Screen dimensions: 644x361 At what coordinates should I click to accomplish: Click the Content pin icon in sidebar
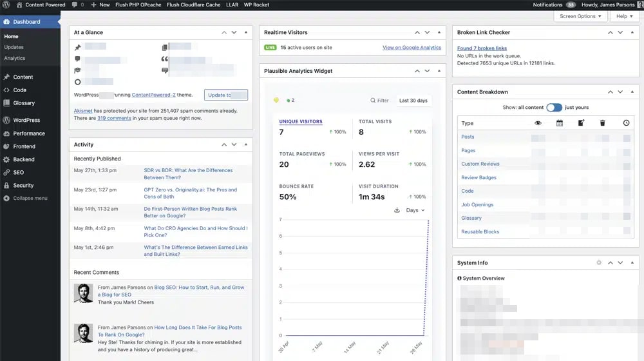coord(6,77)
